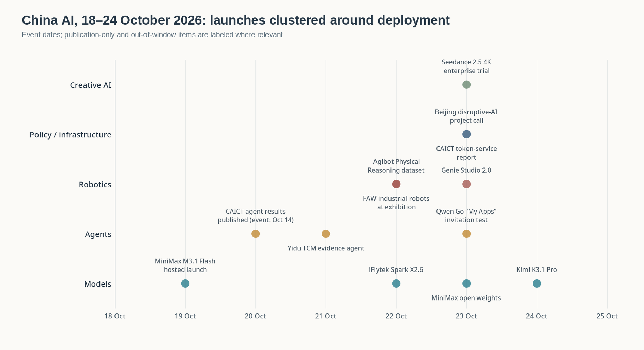The height and width of the screenshot is (350, 644).
Task: Click the "22 Oct" axis tick label
Action: pyautogui.click(x=396, y=316)
